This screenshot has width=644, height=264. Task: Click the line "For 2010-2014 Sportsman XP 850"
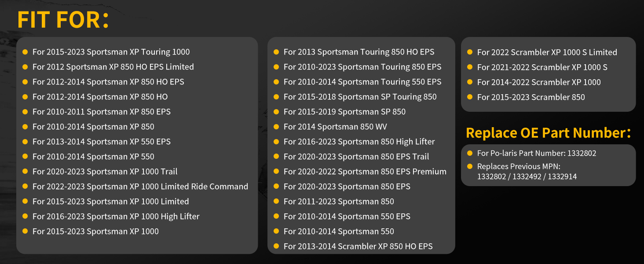tap(93, 127)
